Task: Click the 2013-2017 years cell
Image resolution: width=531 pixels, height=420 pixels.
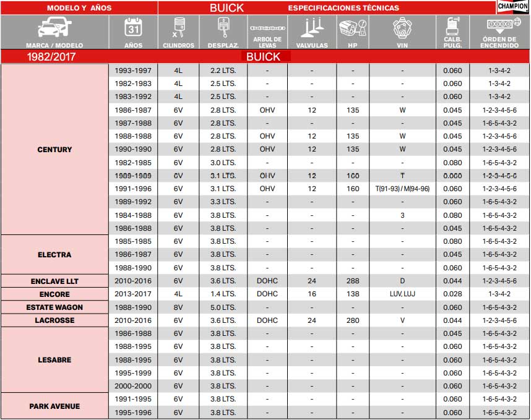Action: click(x=133, y=294)
